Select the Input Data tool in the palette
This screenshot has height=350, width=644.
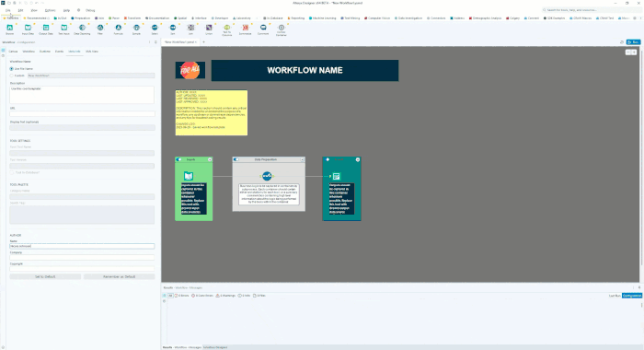28,29
